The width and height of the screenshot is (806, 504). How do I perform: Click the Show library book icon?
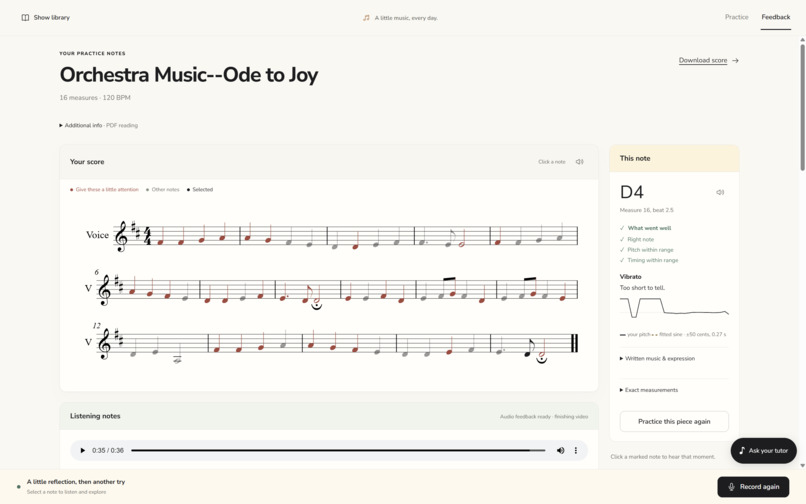[x=25, y=17]
